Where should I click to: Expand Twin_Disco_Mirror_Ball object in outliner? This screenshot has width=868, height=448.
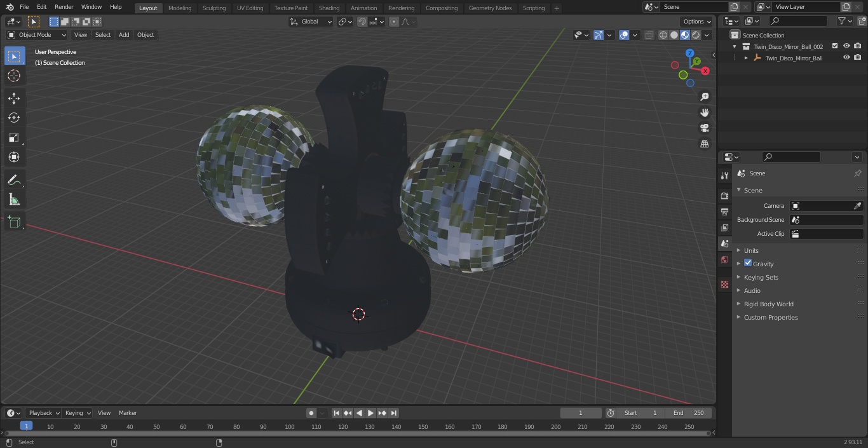point(746,58)
